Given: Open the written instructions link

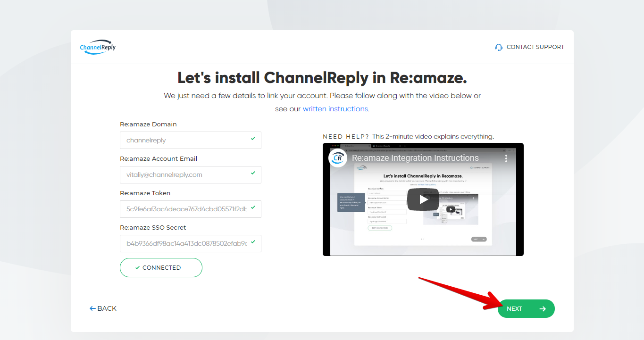Looking at the screenshot, I should pyautogui.click(x=335, y=108).
